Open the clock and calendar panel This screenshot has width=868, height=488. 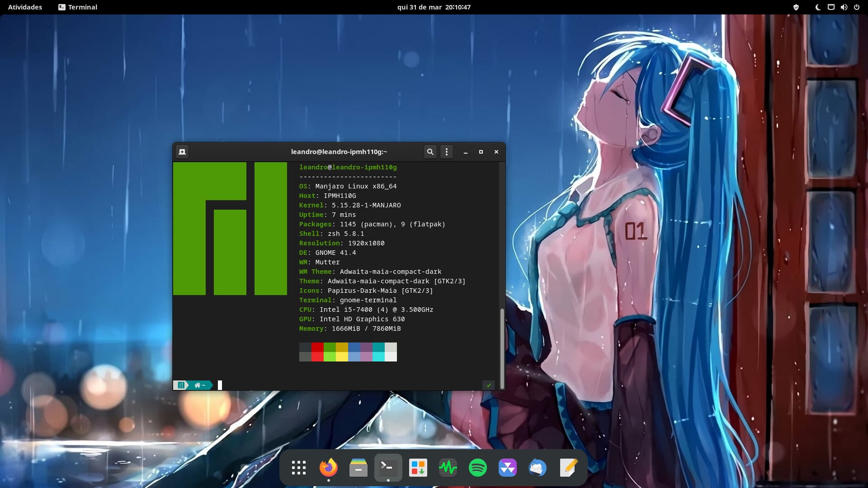click(x=434, y=7)
